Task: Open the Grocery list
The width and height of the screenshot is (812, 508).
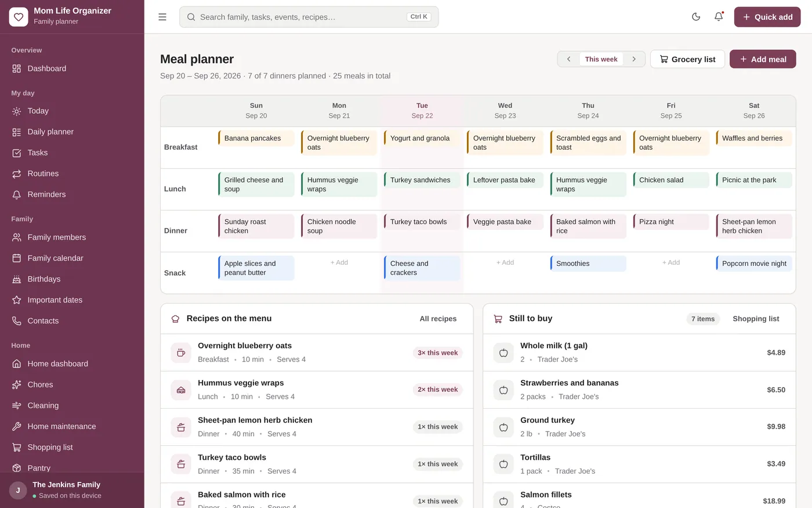Action: tap(687, 59)
